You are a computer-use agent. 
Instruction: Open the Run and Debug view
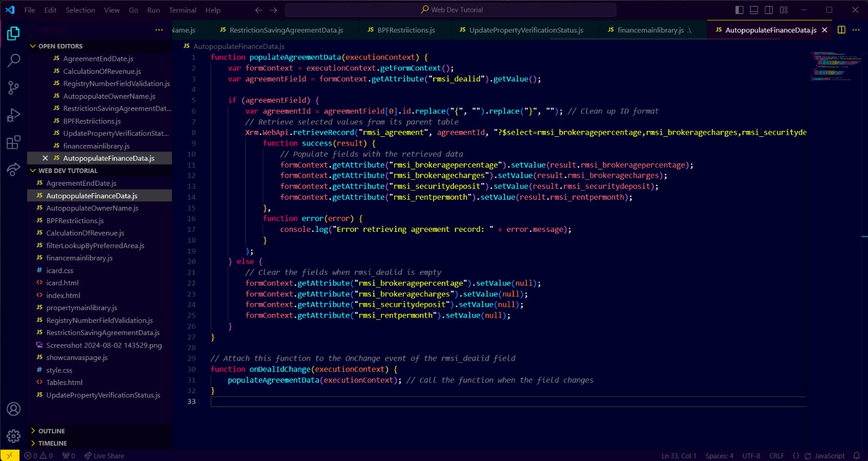click(14, 115)
